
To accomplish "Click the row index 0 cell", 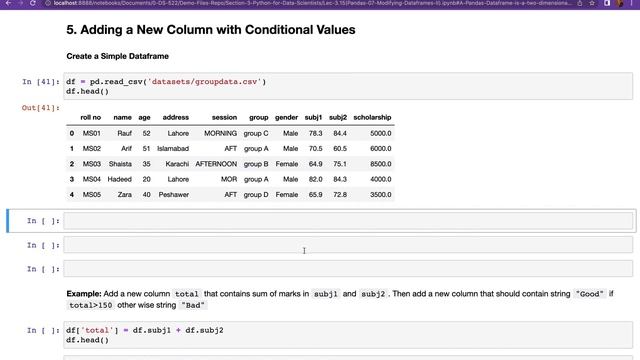I will 72,133.
